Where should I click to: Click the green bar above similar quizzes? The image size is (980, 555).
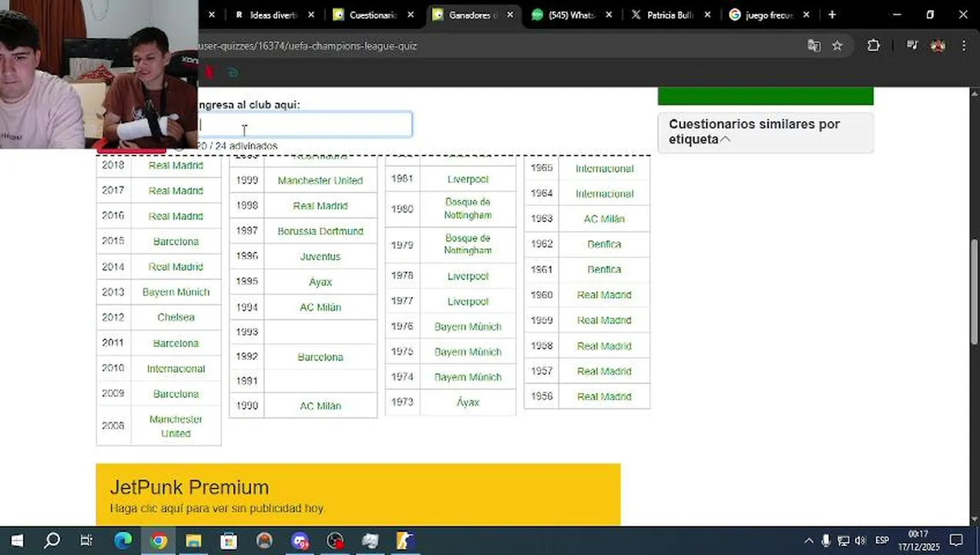point(765,96)
